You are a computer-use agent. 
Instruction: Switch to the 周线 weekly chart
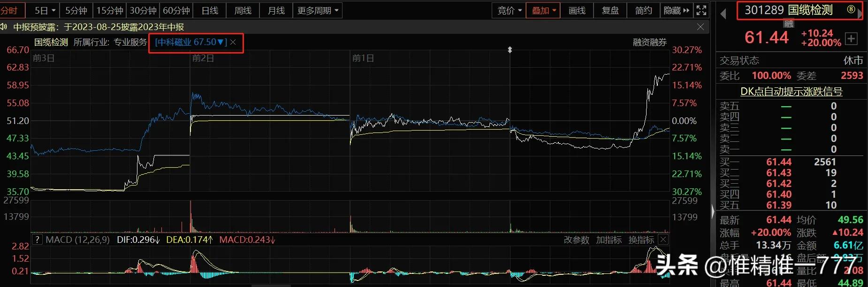[243, 10]
